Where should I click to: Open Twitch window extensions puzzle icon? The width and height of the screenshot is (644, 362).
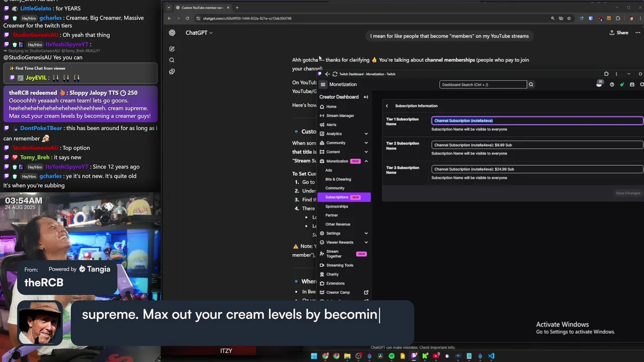606,74
